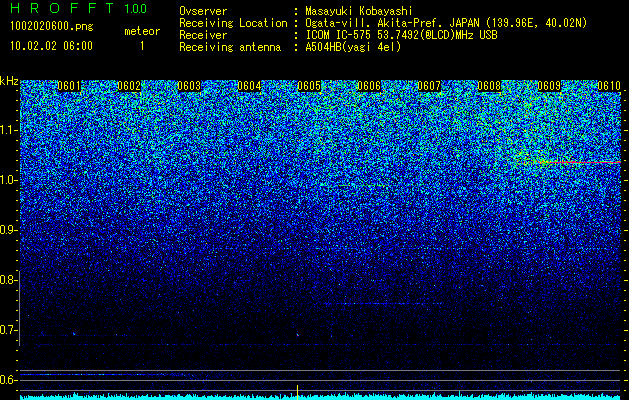This screenshot has width=629, height=400.
Task: Select the filename 1002020600.png
Action: 52,26
